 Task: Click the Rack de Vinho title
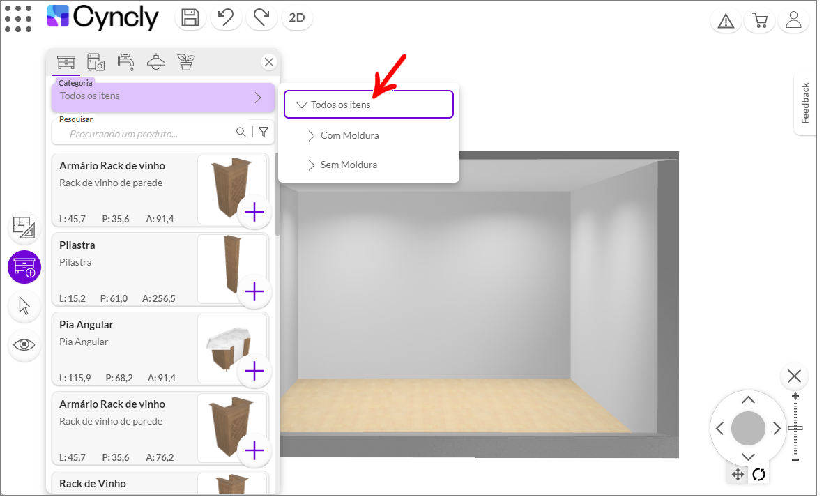pos(93,484)
